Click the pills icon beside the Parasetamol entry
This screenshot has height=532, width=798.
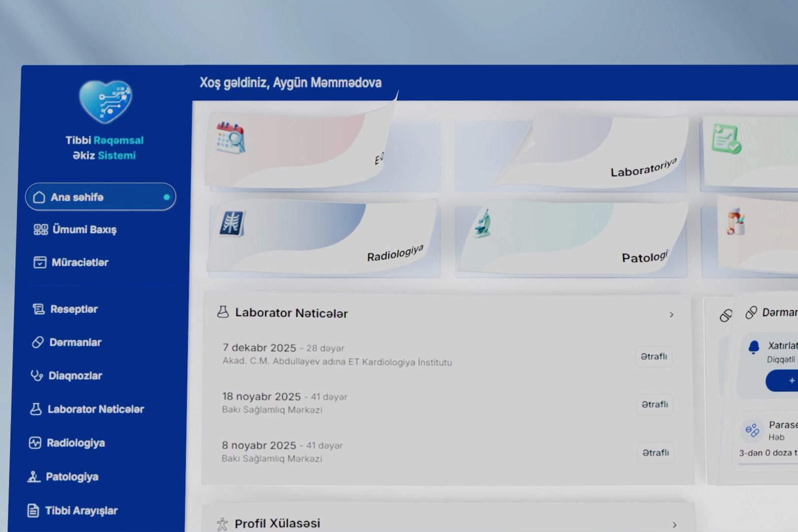(752, 430)
